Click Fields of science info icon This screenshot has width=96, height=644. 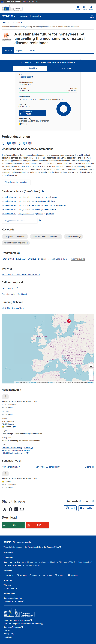point(43,191)
